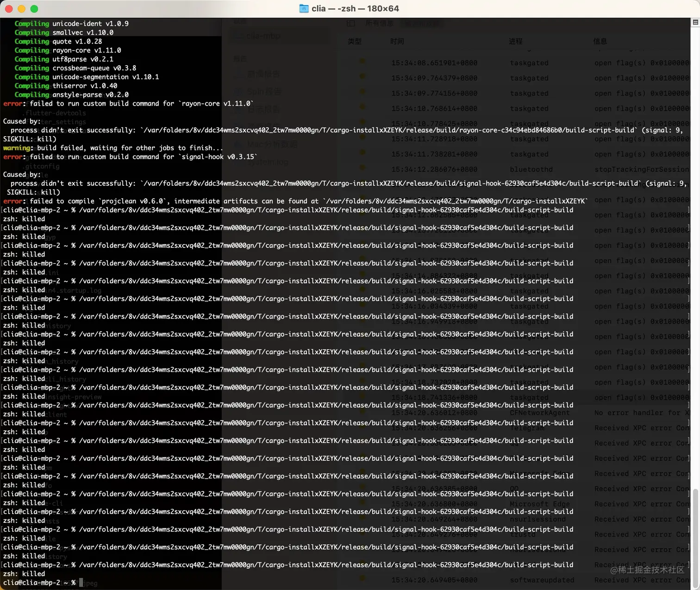Click '信息' column header in Console behind
Viewport: 700px width, 590px height.
click(x=600, y=41)
